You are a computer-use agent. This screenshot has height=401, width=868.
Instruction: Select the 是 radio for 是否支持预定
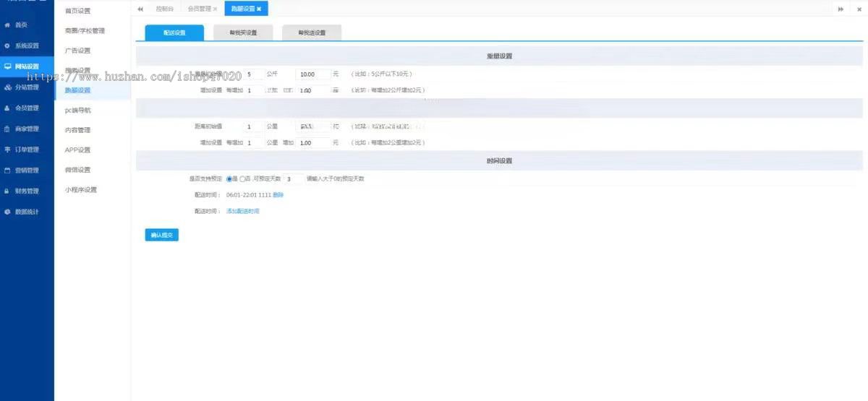click(x=229, y=178)
